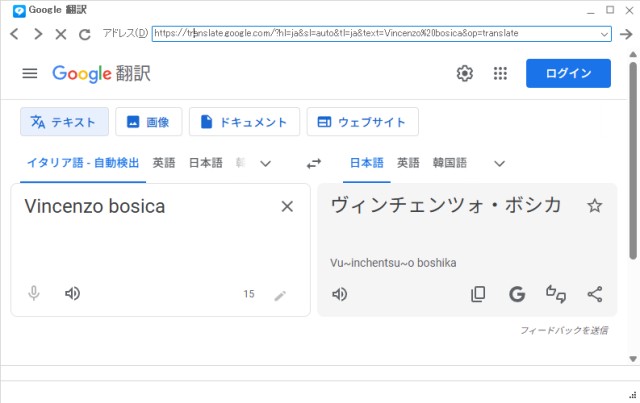
Task: Click the scrollbar down arrow
Action: [x=633, y=359]
